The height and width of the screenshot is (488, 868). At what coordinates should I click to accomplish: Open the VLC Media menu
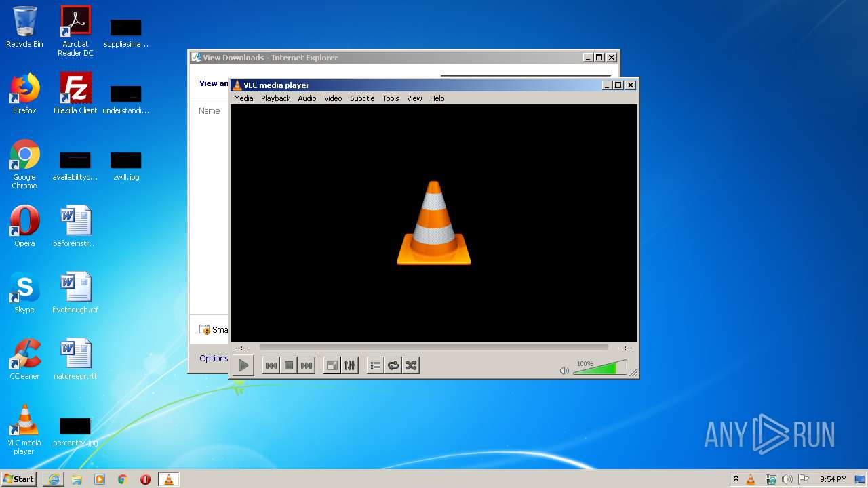pyautogui.click(x=243, y=98)
